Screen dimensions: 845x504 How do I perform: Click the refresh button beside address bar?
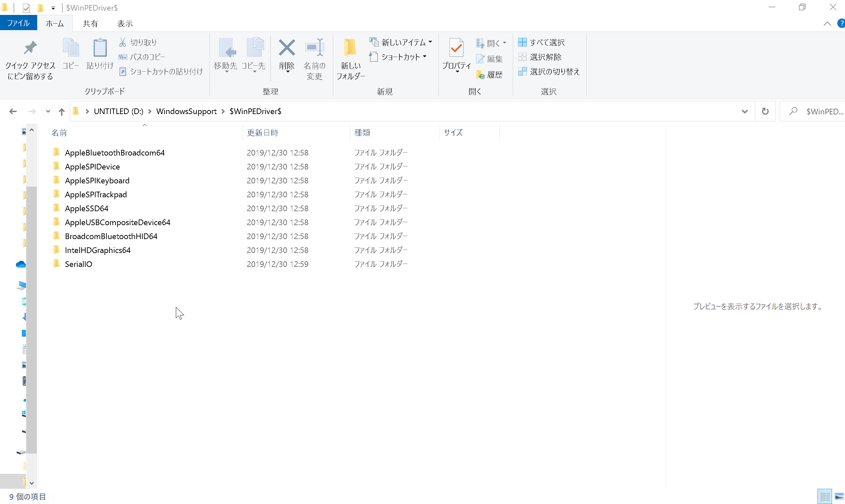point(765,111)
